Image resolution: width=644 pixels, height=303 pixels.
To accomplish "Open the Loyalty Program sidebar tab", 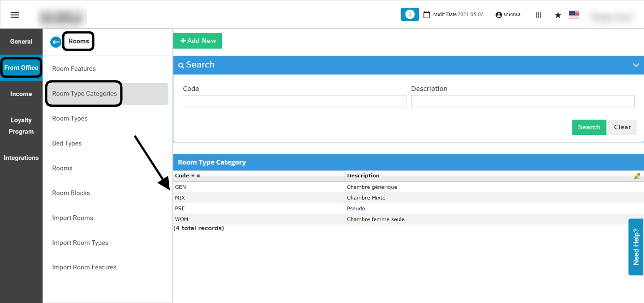I will [21, 126].
